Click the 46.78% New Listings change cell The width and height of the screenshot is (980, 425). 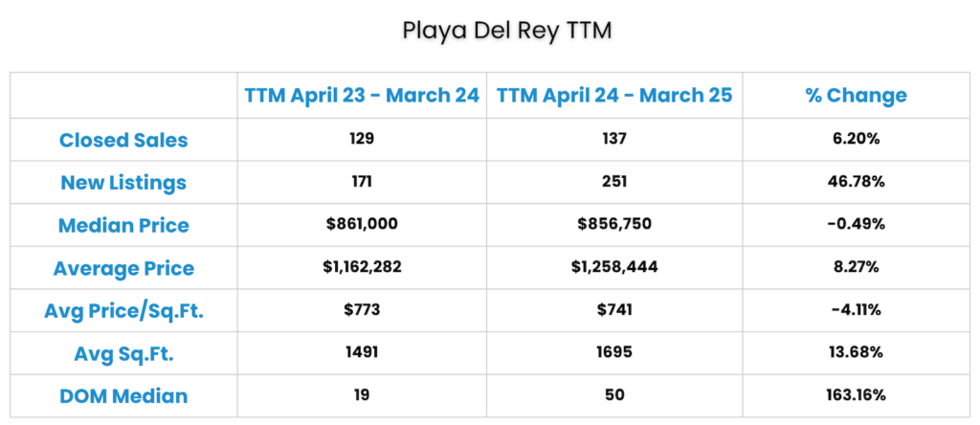click(857, 182)
